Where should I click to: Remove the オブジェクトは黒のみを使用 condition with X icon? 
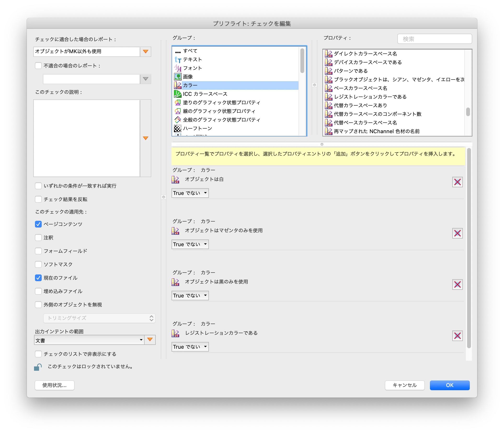457,285
